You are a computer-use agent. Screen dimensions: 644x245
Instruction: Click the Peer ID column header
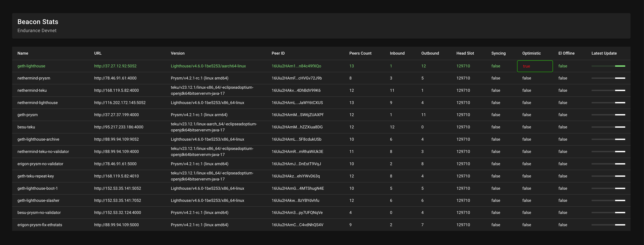[x=278, y=53]
